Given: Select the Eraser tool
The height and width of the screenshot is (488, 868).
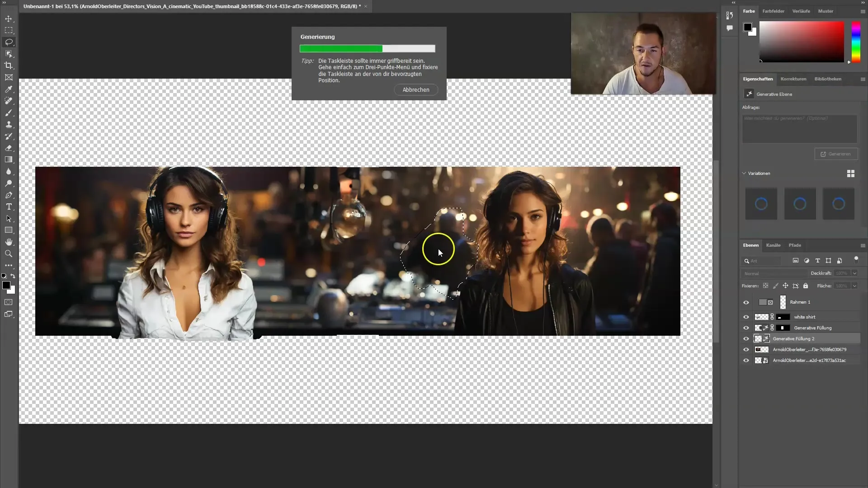Looking at the screenshot, I should click(9, 148).
